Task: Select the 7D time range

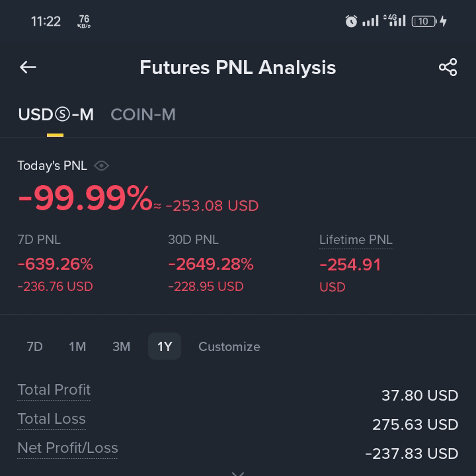Action: (34, 346)
